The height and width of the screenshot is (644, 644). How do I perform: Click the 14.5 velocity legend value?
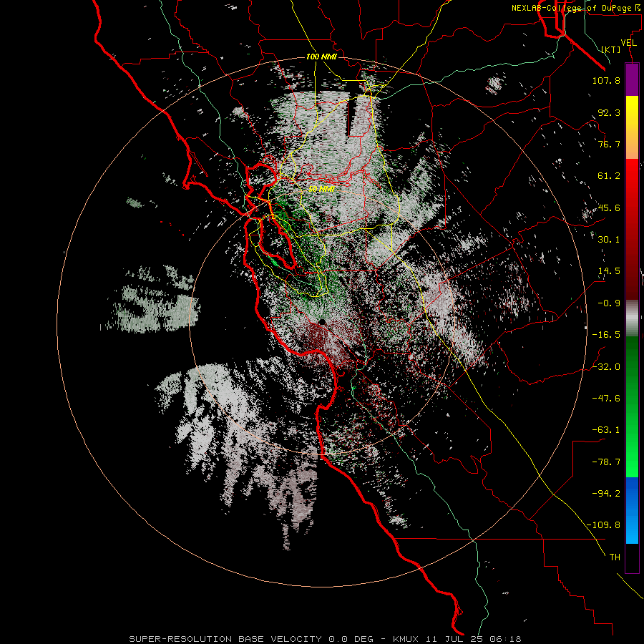pyautogui.click(x=609, y=271)
